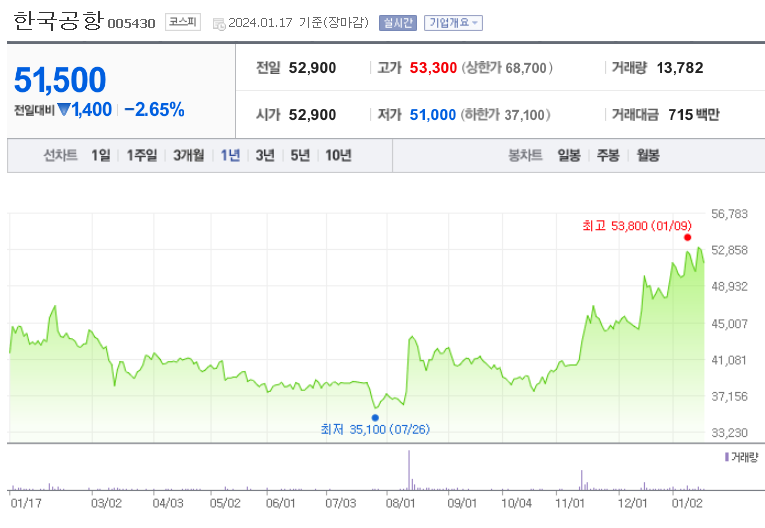
Task: Select the 1주일 line chart period
Action: tap(142, 156)
